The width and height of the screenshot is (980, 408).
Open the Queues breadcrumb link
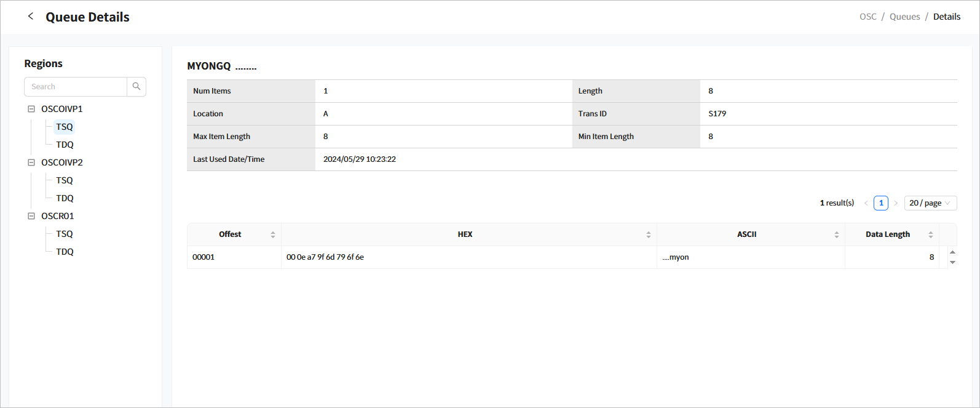pyautogui.click(x=904, y=17)
